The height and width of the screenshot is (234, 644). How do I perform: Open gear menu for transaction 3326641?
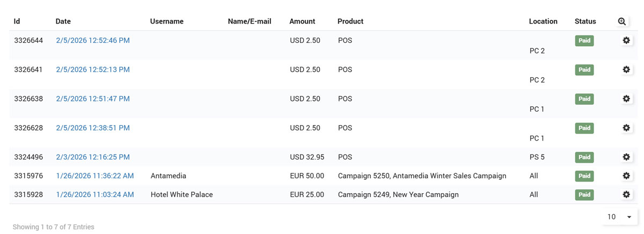pos(626,69)
